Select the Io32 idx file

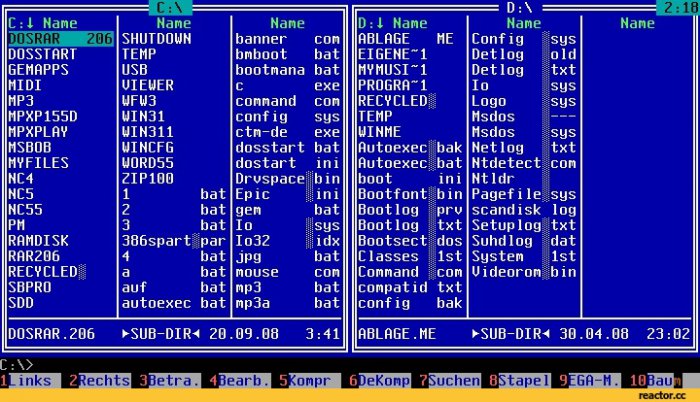pyautogui.click(x=288, y=241)
